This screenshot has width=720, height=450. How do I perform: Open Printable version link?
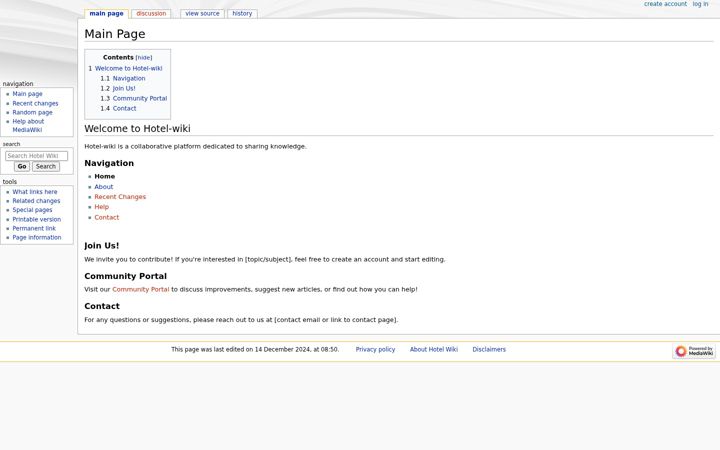(x=37, y=219)
